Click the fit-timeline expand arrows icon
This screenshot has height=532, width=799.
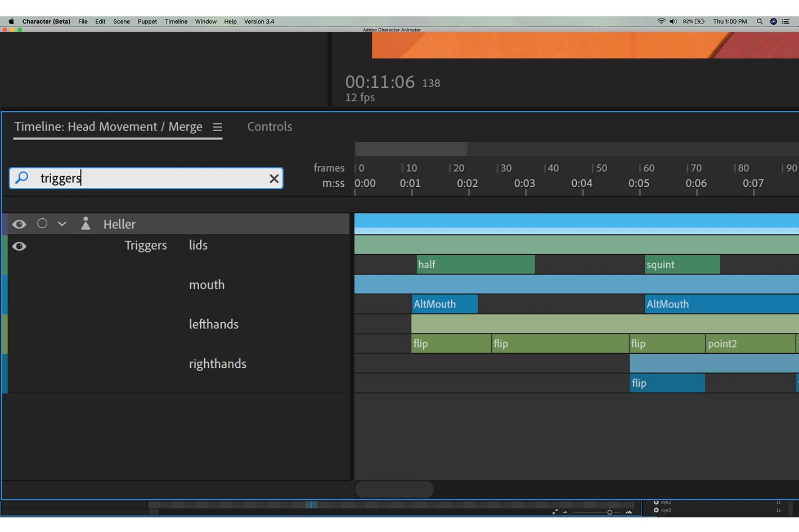coord(555,512)
